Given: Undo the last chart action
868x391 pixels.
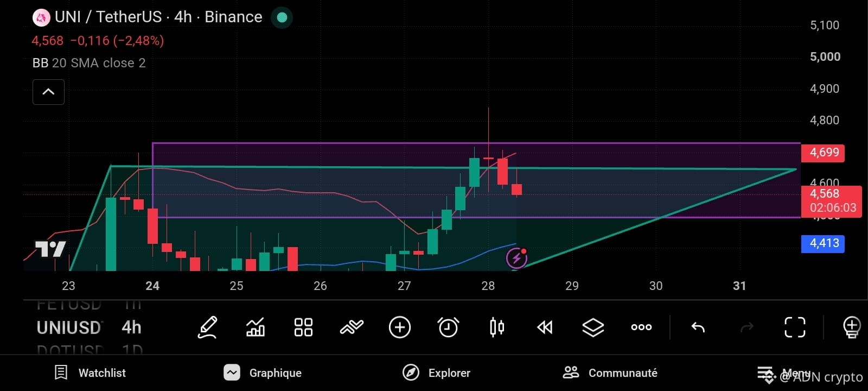Looking at the screenshot, I should (698, 327).
